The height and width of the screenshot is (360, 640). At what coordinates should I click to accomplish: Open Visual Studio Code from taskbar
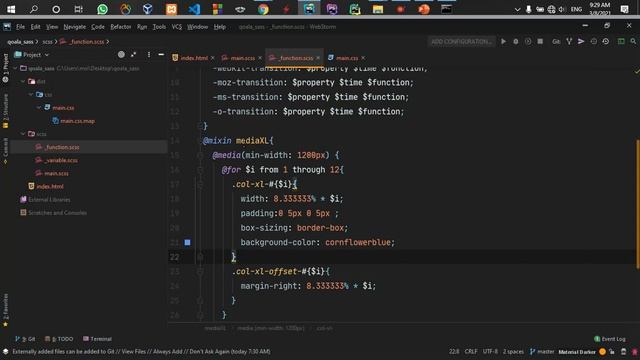194,9
